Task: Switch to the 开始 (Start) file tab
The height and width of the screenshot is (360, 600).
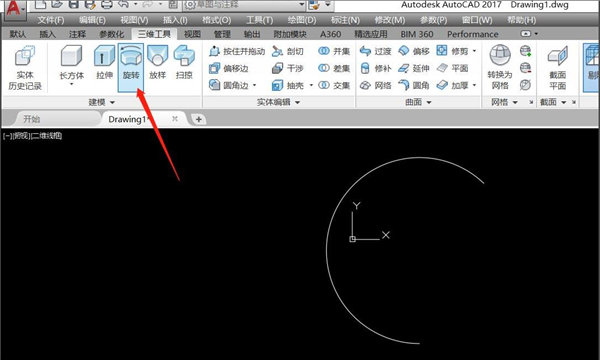Action: pyautogui.click(x=31, y=119)
